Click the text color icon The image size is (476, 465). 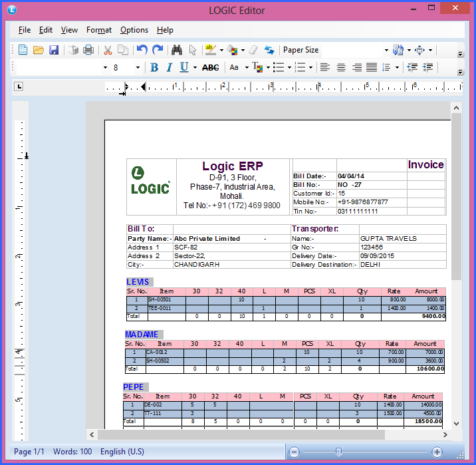click(x=257, y=67)
